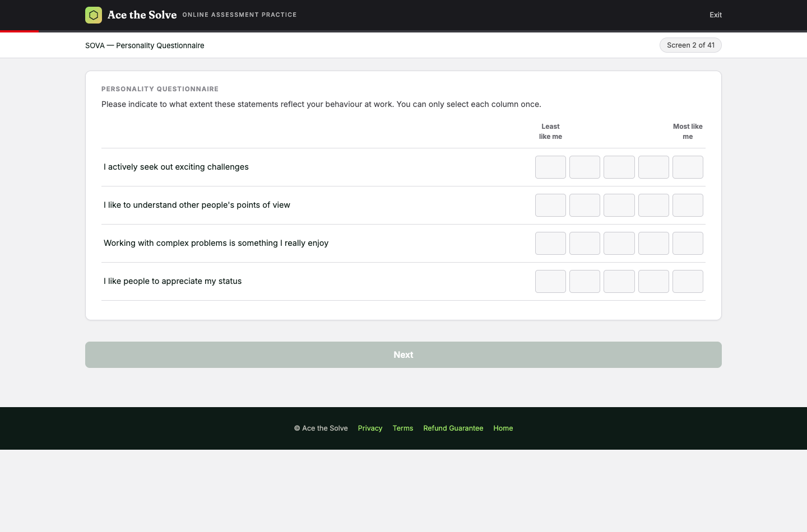Open the Refund Guarantee link

click(453, 428)
